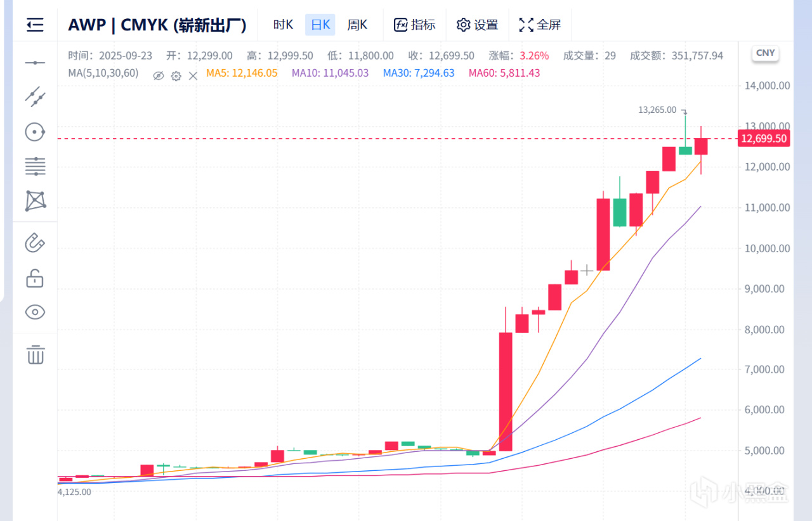Switch to the 周K weekly chart

[x=357, y=25]
